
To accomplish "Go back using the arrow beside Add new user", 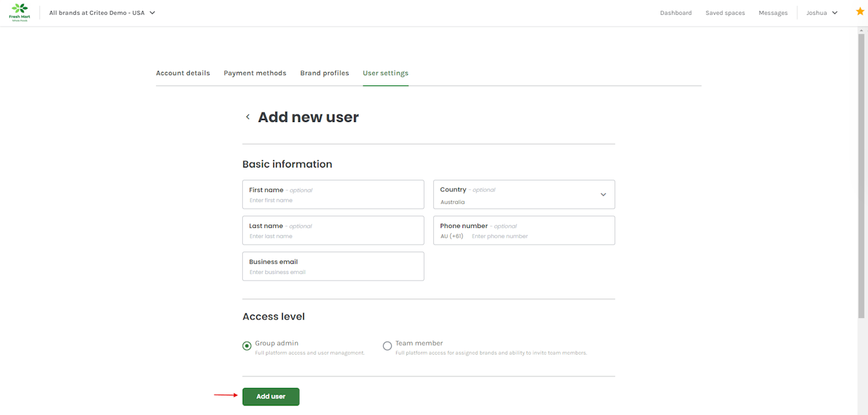I will coord(248,117).
